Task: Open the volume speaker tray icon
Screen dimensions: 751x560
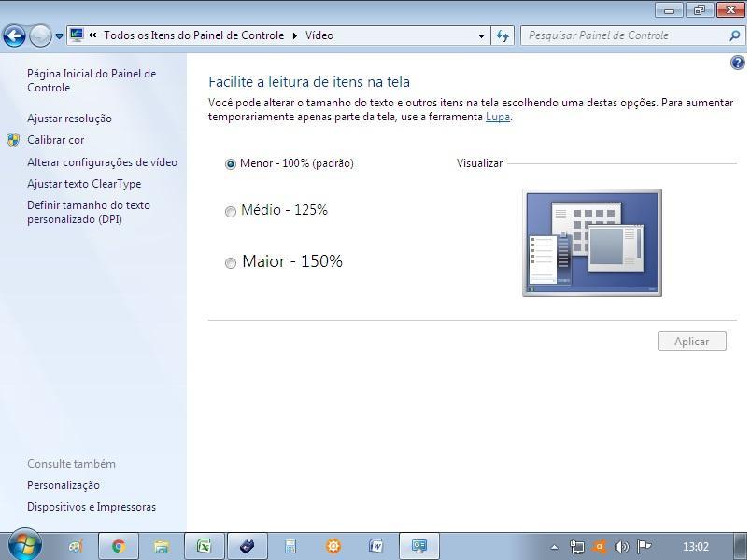Action: pyautogui.click(x=621, y=547)
